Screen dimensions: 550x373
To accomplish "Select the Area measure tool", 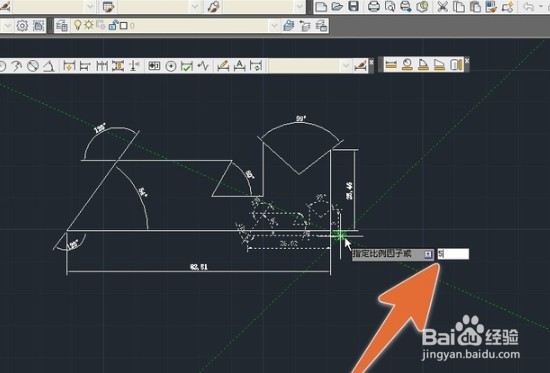I will pos(440,65).
